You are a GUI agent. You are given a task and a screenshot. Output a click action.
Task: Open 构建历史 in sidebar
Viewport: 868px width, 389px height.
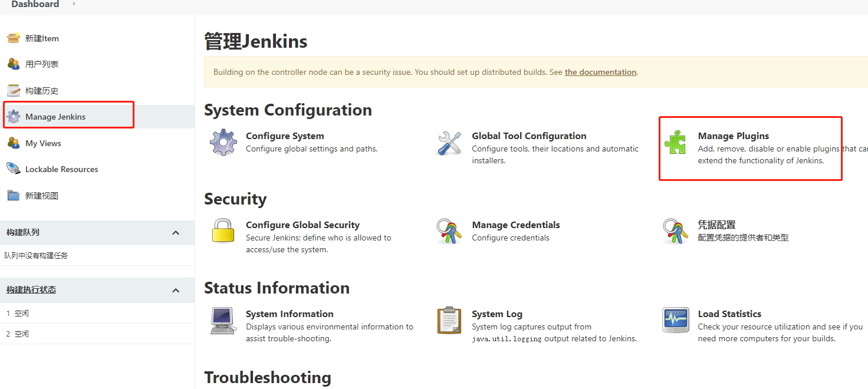click(42, 91)
